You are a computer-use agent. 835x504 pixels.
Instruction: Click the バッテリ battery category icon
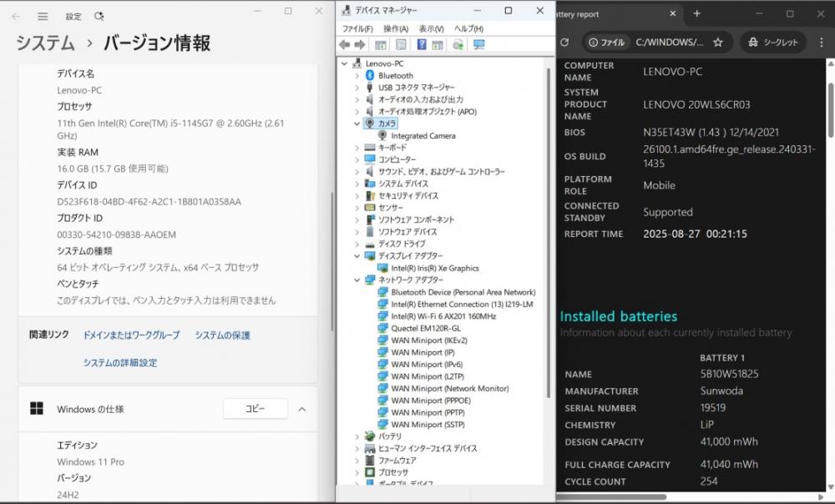[370, 436]
